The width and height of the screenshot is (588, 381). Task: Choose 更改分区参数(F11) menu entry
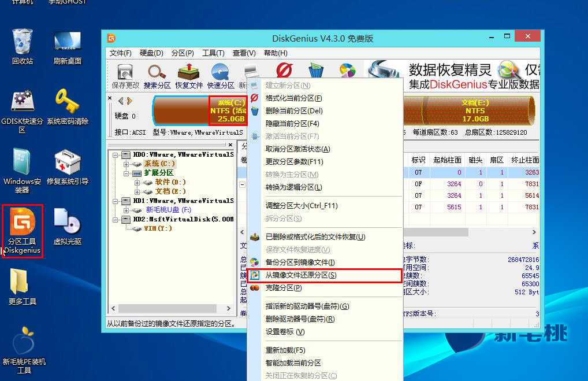point(325,162)
